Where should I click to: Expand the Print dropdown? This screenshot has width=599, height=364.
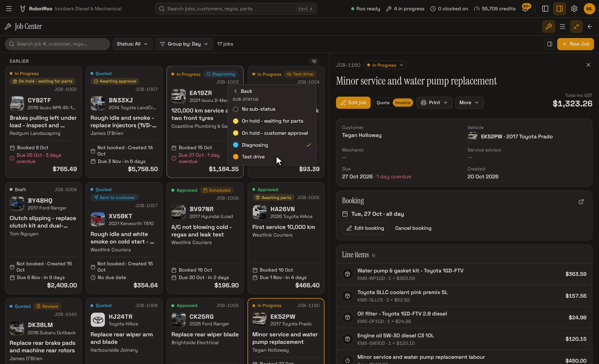click(434, 103)
